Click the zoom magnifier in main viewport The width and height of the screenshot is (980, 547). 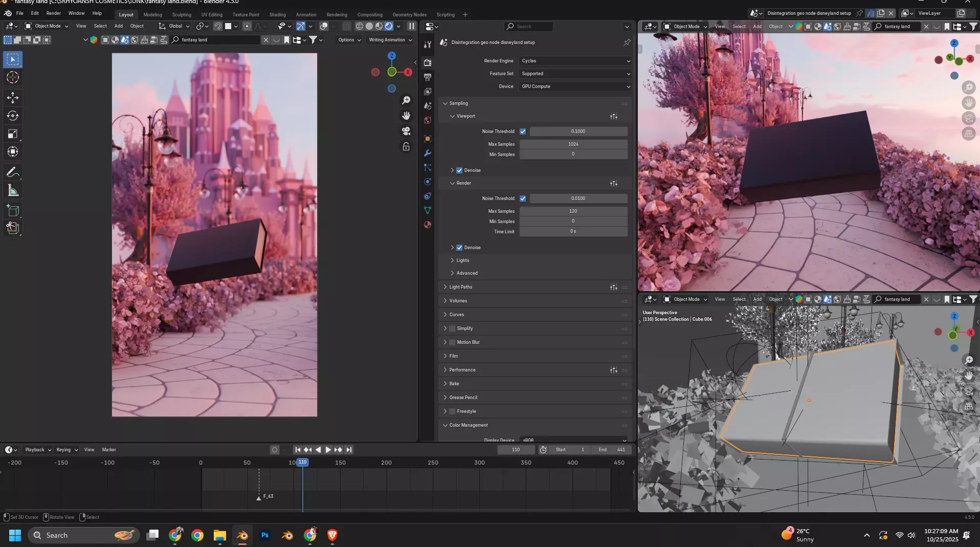tap(406, 100)
